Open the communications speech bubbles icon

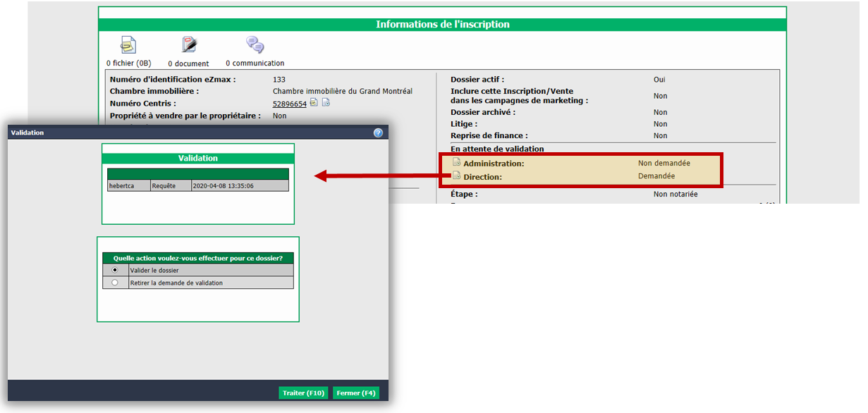(x=255, y=45)
